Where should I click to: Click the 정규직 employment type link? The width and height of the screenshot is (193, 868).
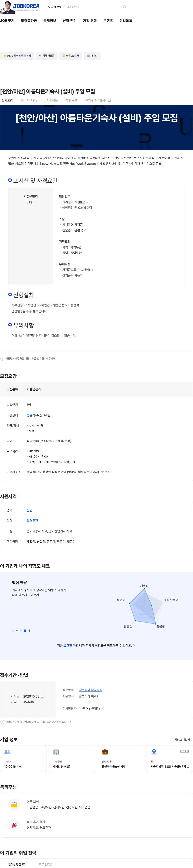(31, 415)
